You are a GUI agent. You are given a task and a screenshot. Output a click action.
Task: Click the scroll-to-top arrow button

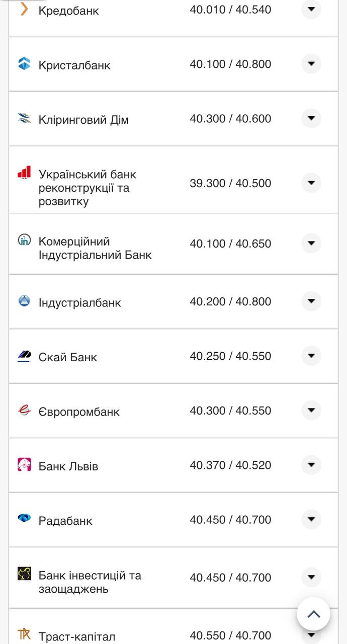coord(314,613)
